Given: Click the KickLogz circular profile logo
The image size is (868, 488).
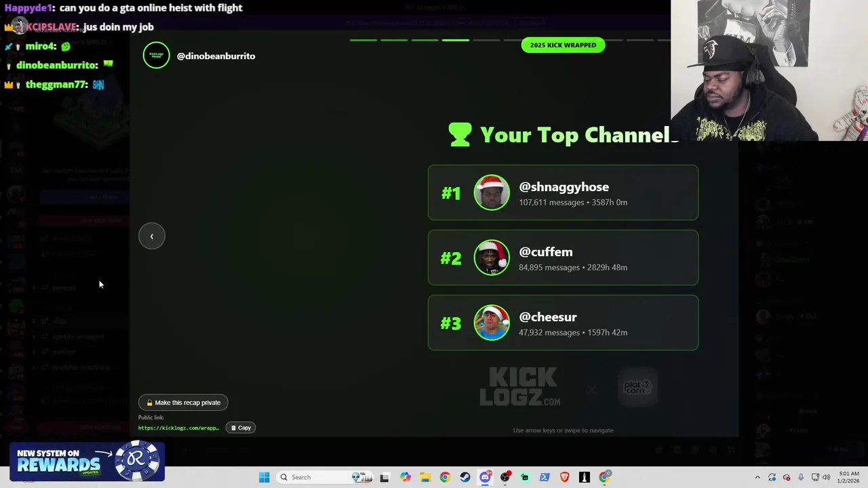Looking at the screenshot, I should pyautogui.click(x=156, y=56).
